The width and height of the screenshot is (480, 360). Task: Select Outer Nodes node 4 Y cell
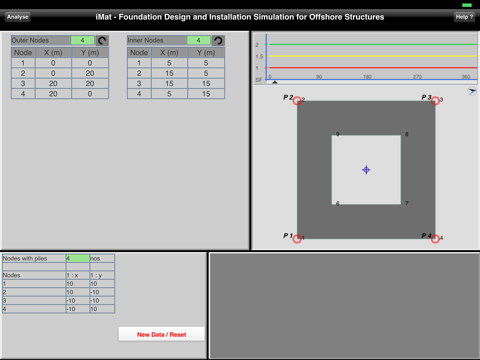click(90, 94)
